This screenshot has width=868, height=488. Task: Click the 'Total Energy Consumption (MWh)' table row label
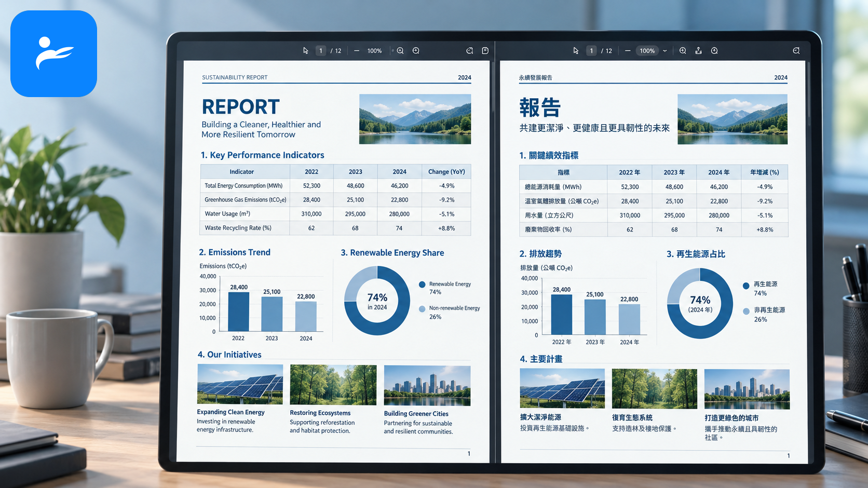click(x=243, y=186)
